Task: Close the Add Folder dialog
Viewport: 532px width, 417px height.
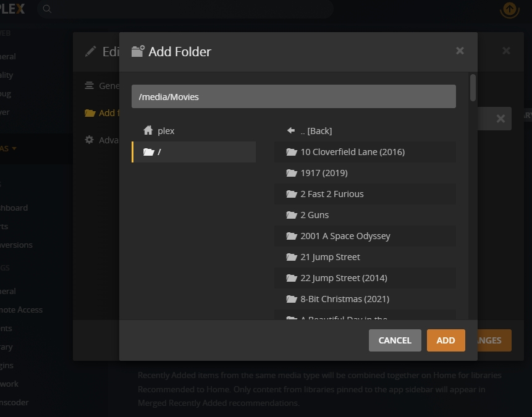Action: pos(460,51)
